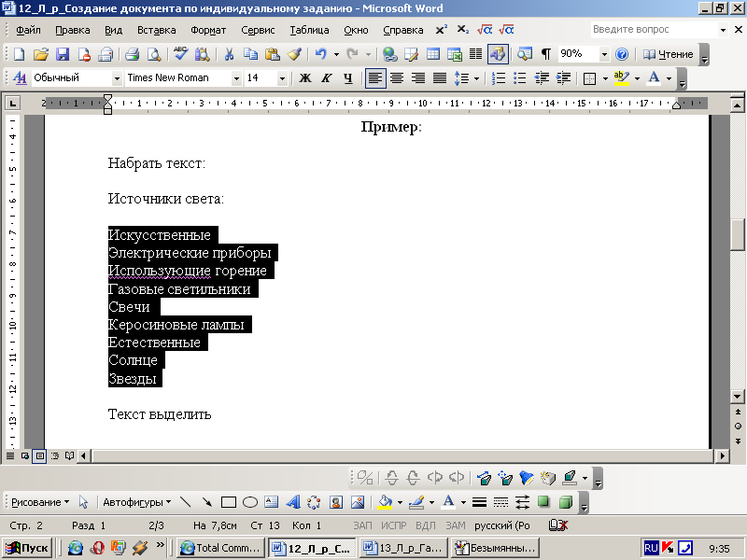
Task: Expand the Автофигуры menu
Action: [136, 502]
